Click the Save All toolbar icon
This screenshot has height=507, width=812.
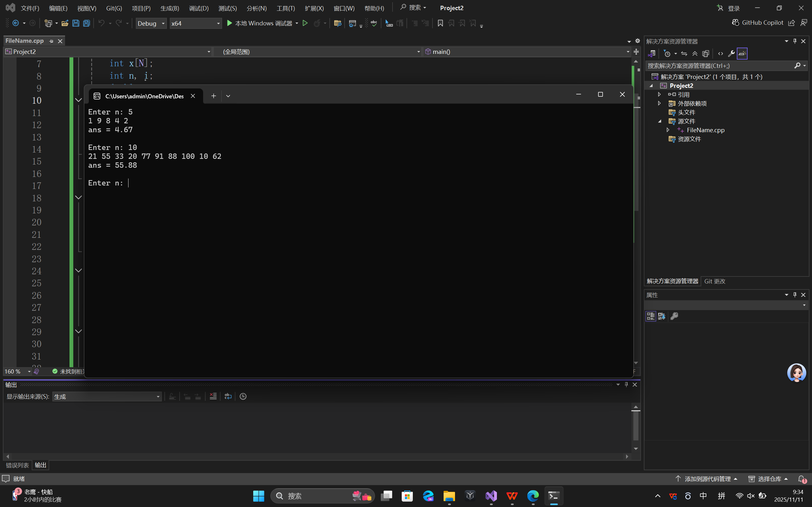point(87,23)
